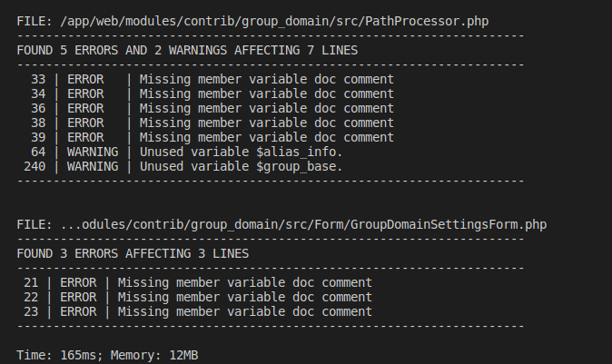Click the 'FOUND 3 ERRORS AFFECTING 3 LINES' summary
This screenshot has height=364, width=612.
[x=133, y=253]
